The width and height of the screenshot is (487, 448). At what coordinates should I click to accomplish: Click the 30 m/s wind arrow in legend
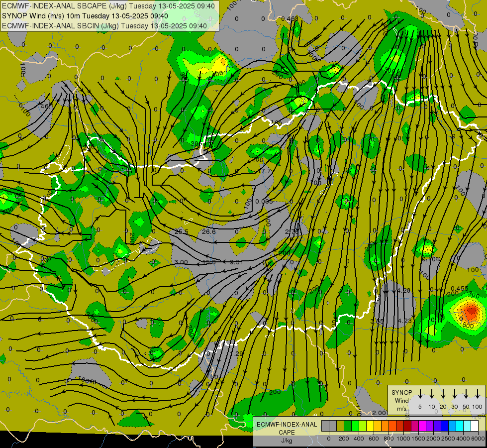[x=455, y=394]
